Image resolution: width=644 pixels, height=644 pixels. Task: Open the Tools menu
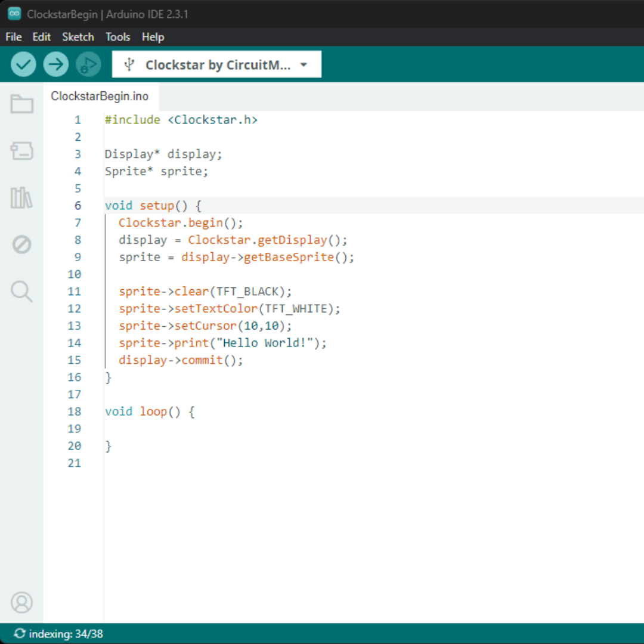[117, 37]
